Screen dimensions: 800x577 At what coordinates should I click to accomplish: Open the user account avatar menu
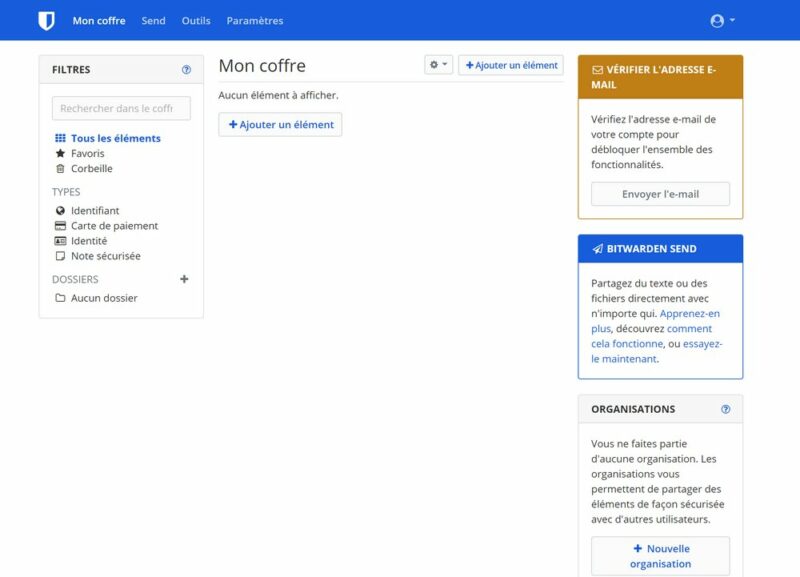[x=722, y=20]
